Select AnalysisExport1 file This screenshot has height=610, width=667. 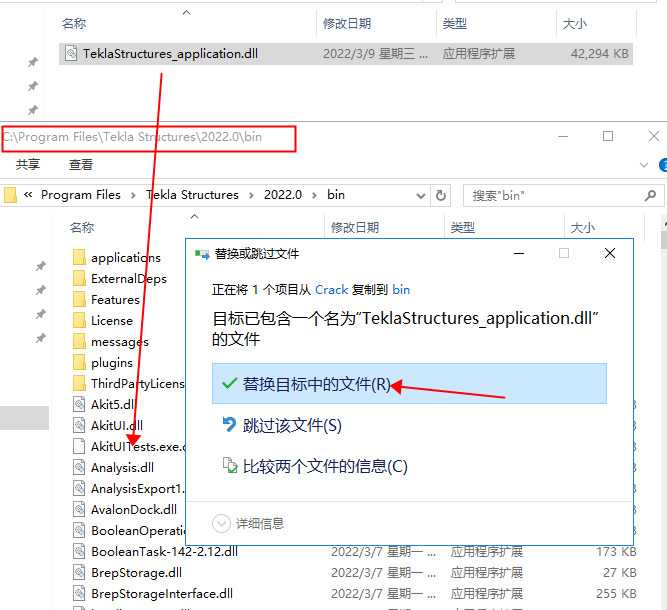(x=138, y=488)
